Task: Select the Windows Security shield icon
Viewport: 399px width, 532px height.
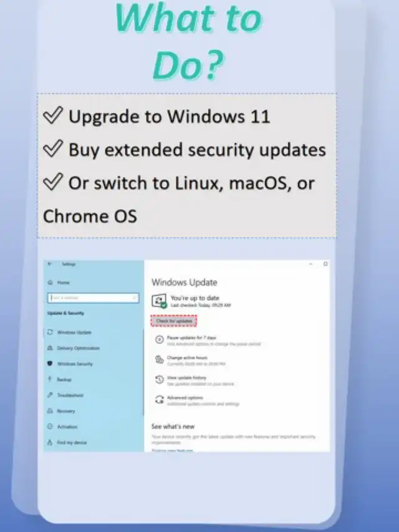Action: coord(50,364)
